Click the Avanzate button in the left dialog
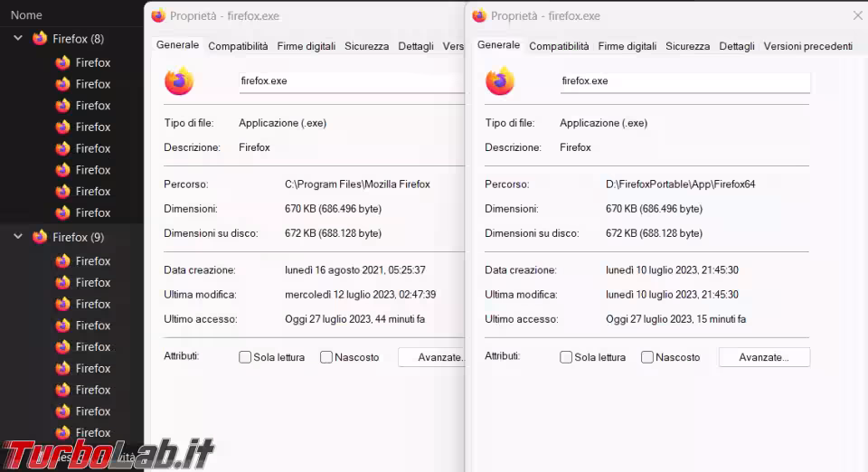868x472 pixels. click(434, 357)
